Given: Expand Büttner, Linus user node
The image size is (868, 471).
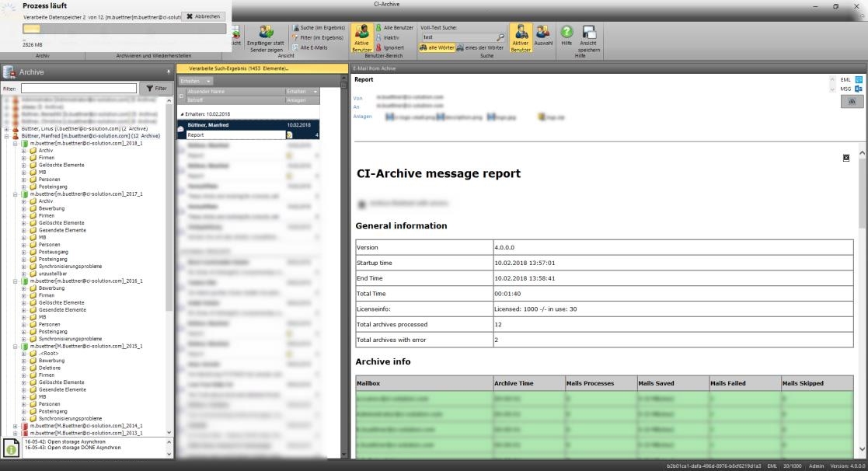Looking at the screenshot, I should 7,129.
